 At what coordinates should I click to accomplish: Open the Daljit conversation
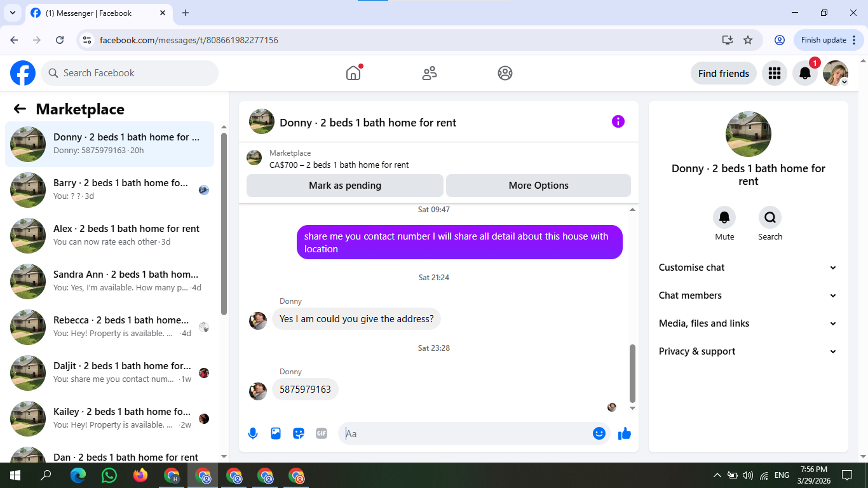point(110,373)
